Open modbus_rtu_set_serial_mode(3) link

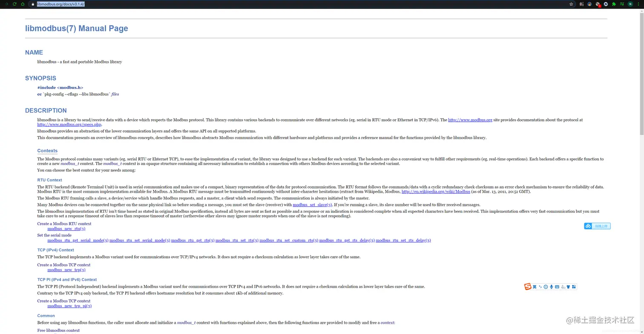140,240
